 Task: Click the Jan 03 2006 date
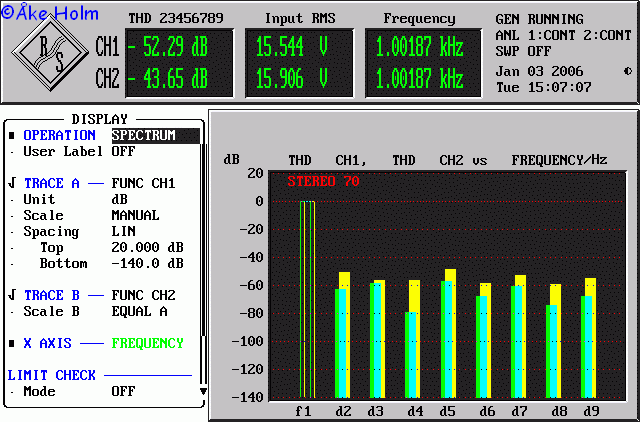pyautogui.click(x=539, y=71)
